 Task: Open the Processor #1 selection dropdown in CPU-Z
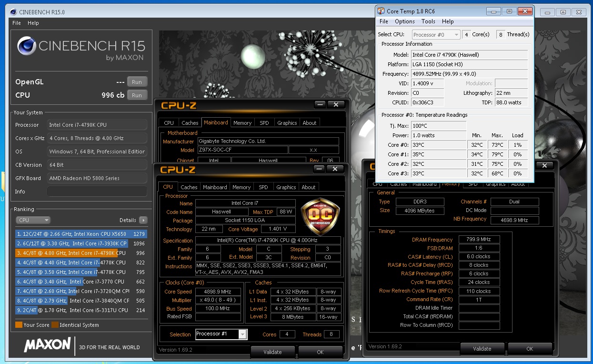click(221, 334)
